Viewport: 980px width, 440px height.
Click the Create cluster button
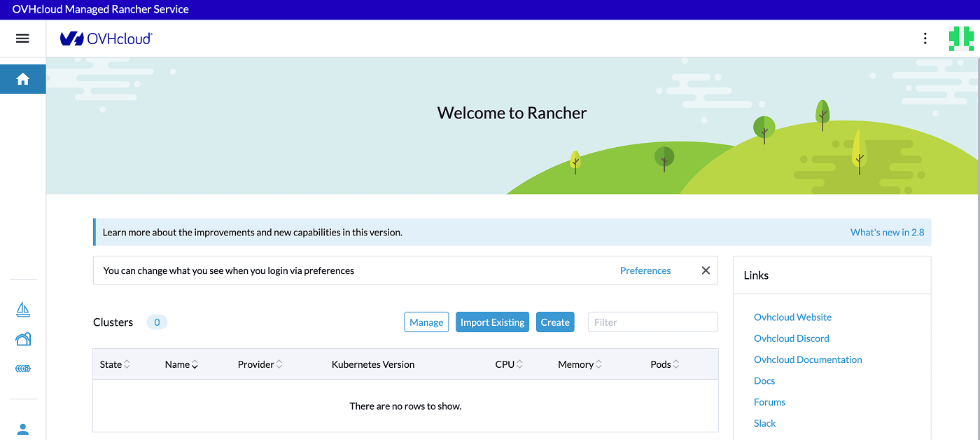tap(555, 322)
